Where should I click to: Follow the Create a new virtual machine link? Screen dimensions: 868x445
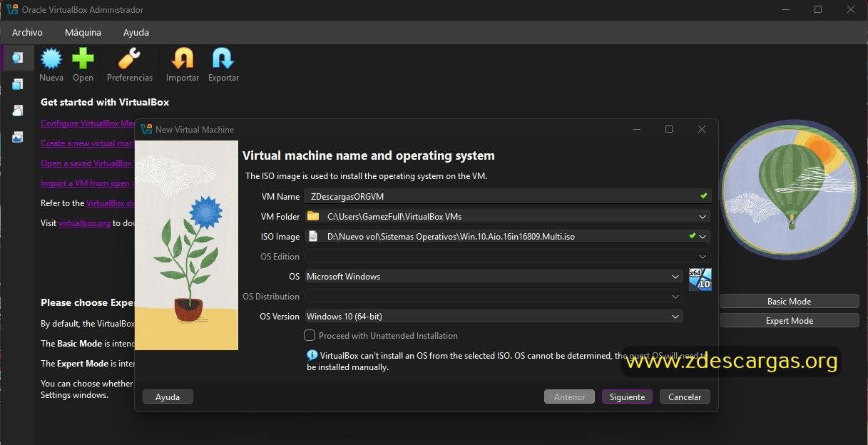[x=88, y=143]
